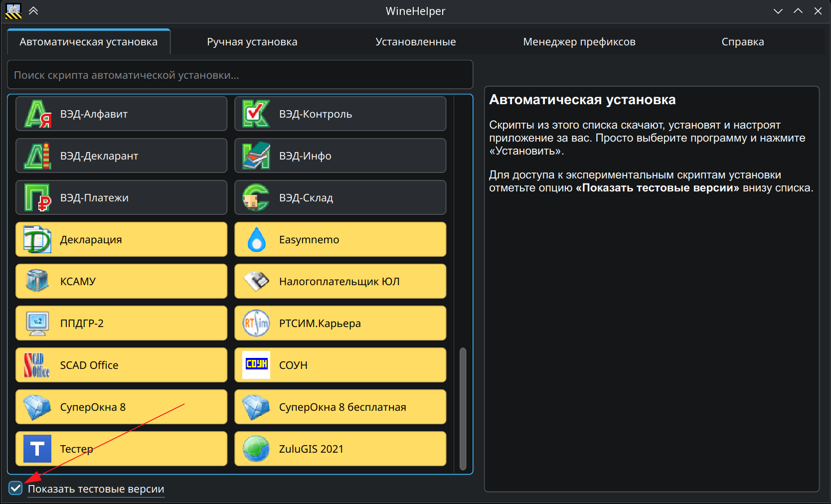Screen dimensions: 831x504
Task: Click the РТСИМ.Карьера RTsim icon
Action: pos(256,323)
